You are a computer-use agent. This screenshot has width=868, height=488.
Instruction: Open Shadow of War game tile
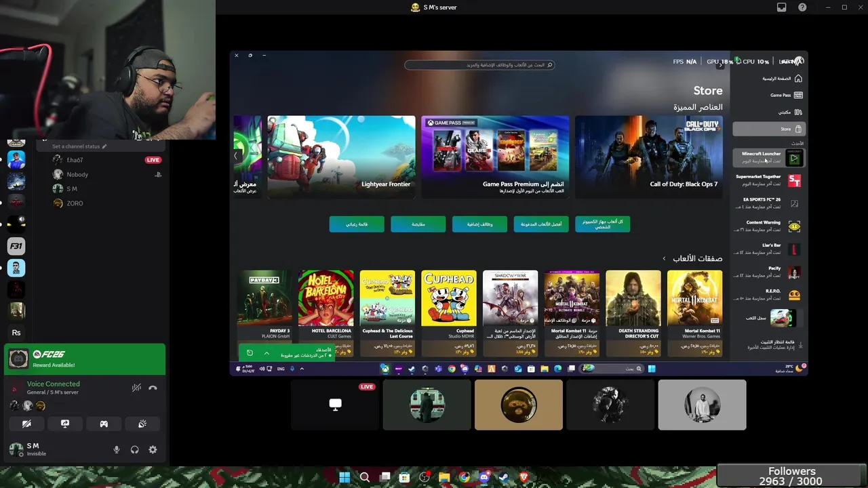[x=510, y=312]
